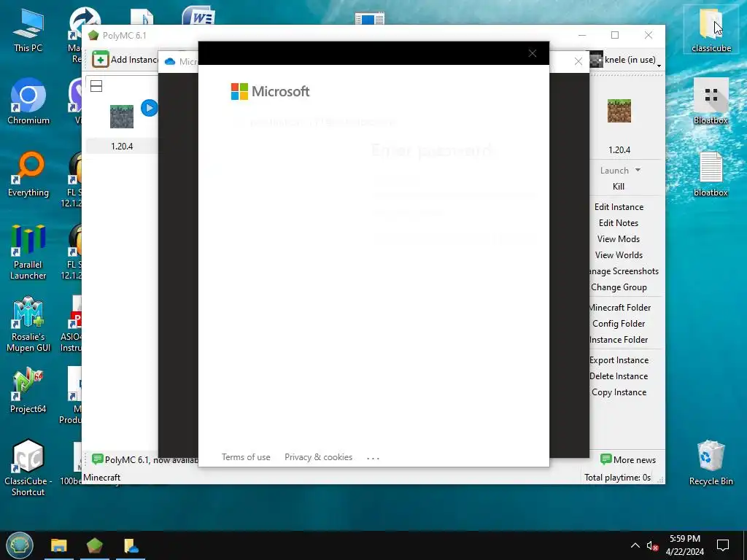
Task: Click Add Instance in PolyMC toolbar
Action: pos(125,60)
